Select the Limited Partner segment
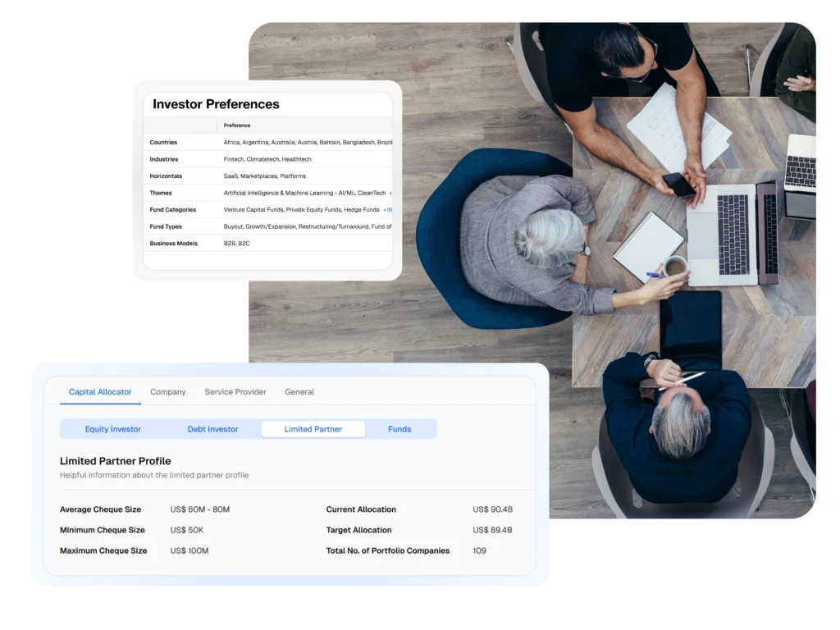Viewport: 840px width, 630px height. (x=313, y=429)
